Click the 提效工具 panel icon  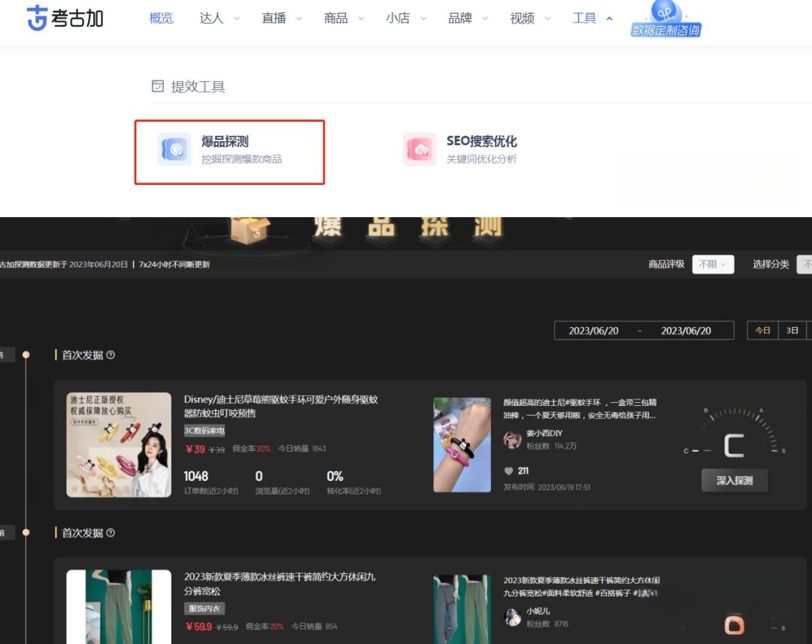click(x=156, y=86)
